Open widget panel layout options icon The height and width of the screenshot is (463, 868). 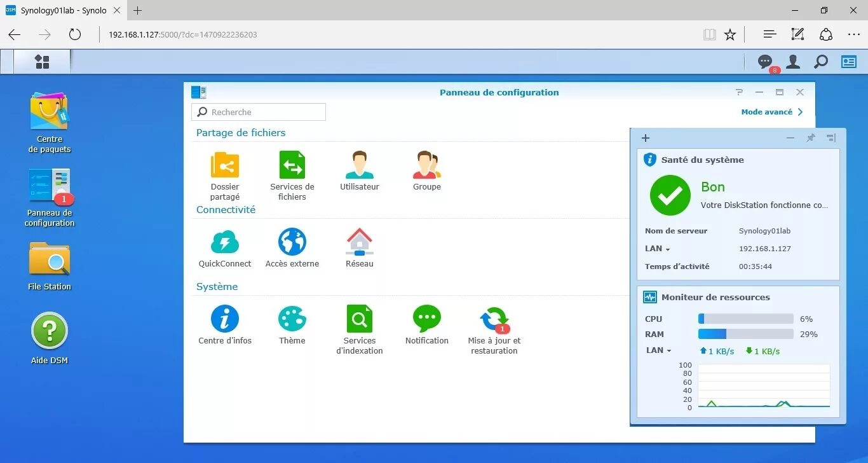coord(831,138)
